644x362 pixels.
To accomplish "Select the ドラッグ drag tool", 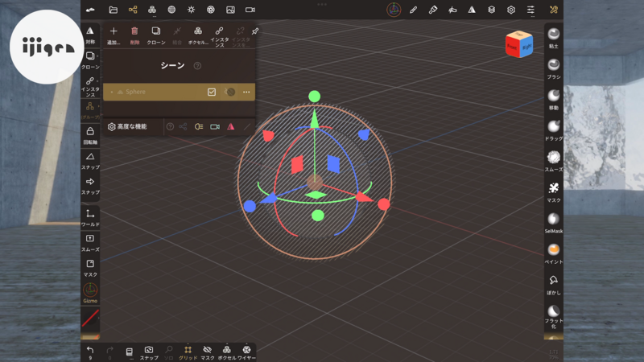I will (554, 130).
